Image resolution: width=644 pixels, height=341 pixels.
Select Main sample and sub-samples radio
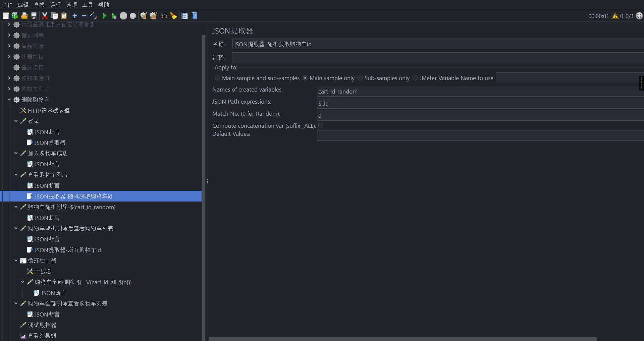coord(217,78)
